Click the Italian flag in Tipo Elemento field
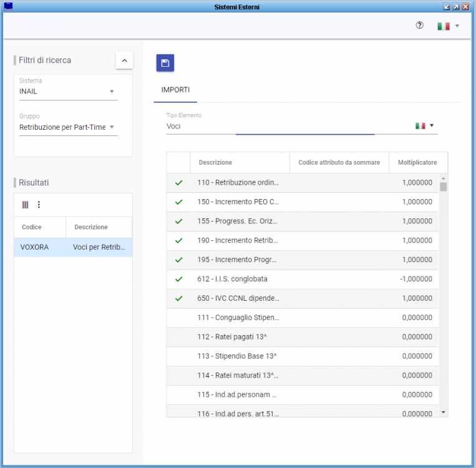This screenshot has width=476, height=468. (420, 126)
